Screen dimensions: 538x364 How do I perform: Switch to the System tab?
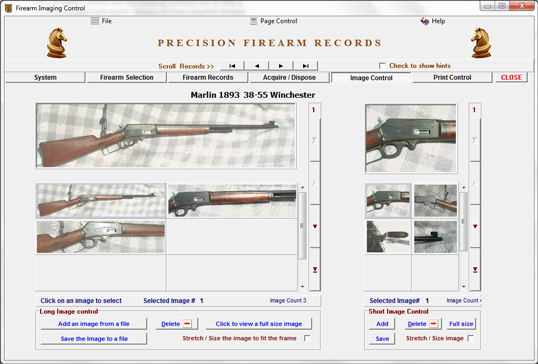click(45, 78)
